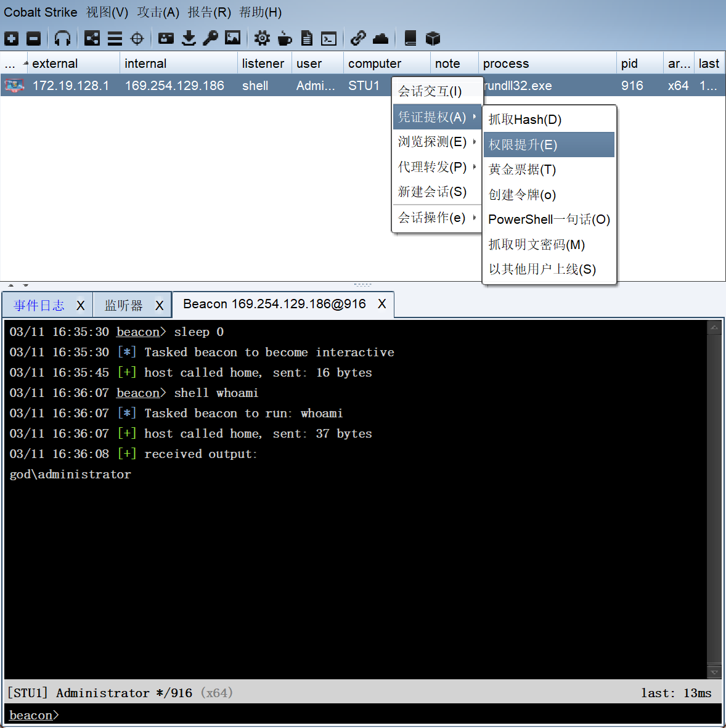Click the disconnect minus toolbar icon
The width and height of the screenshot is (726, 728).
pos(33,39)
